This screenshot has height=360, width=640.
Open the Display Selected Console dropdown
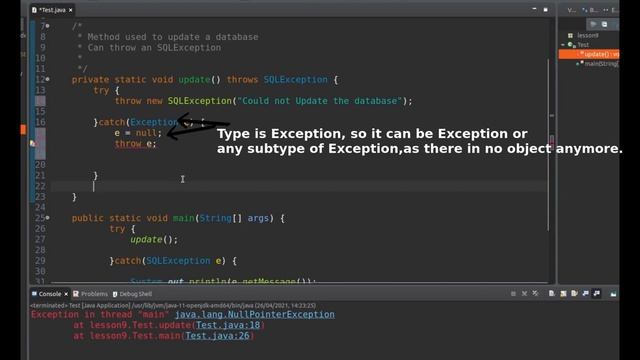coord(613,293)
